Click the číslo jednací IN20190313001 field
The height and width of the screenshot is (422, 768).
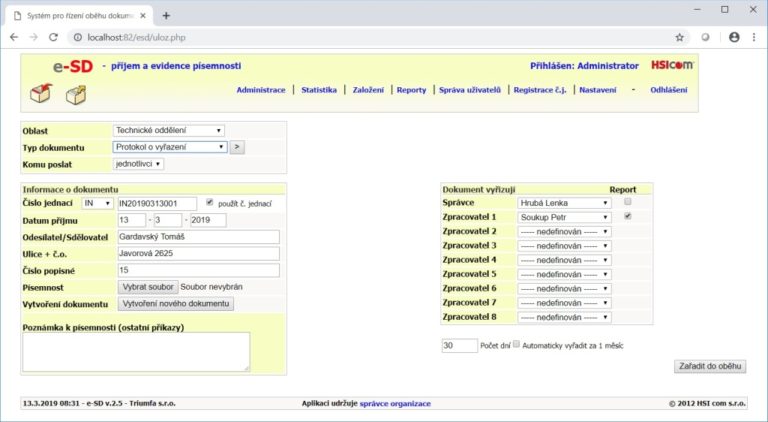[157, 203]
